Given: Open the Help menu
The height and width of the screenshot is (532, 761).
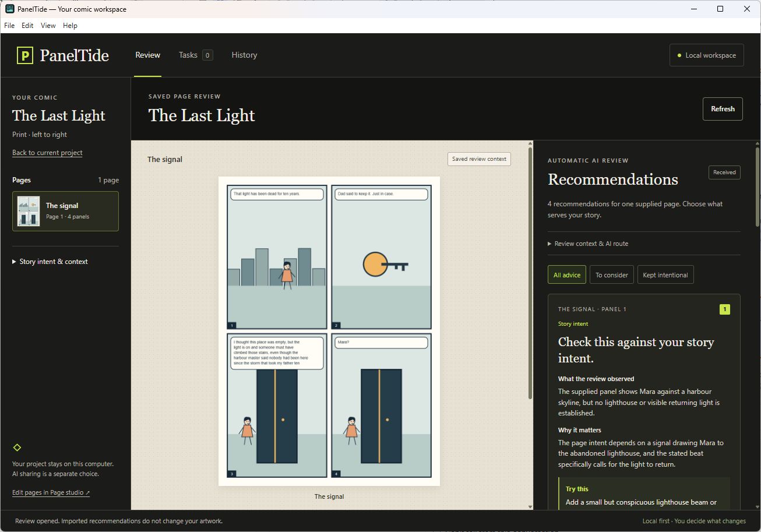Looking at the screenshot, I should [x=70, y=26].
